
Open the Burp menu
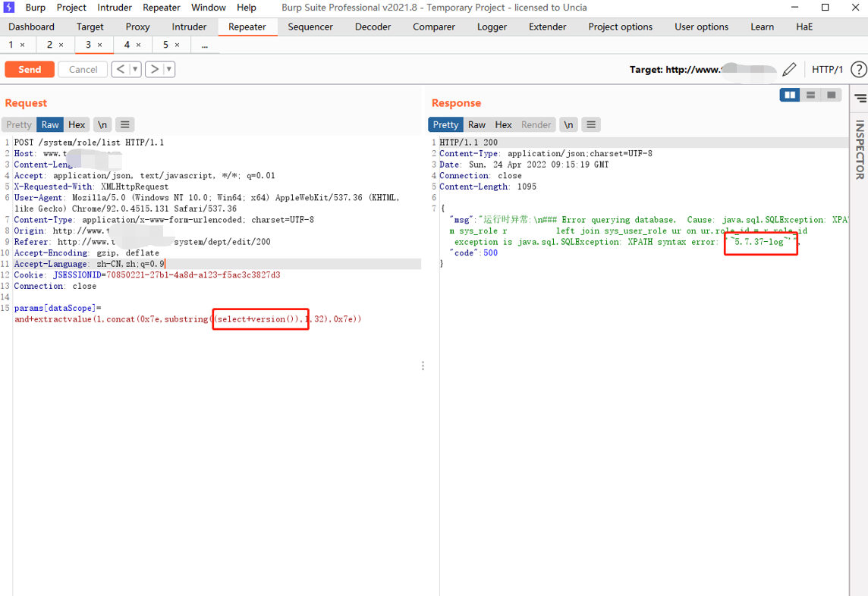pyautogui.click(x=36, y=7)
